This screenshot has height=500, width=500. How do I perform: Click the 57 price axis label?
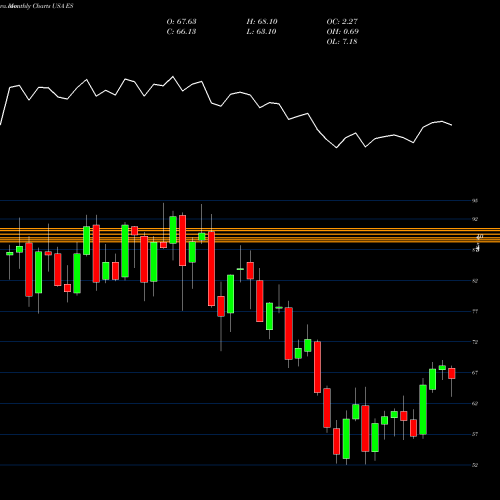tap(475, 434)
